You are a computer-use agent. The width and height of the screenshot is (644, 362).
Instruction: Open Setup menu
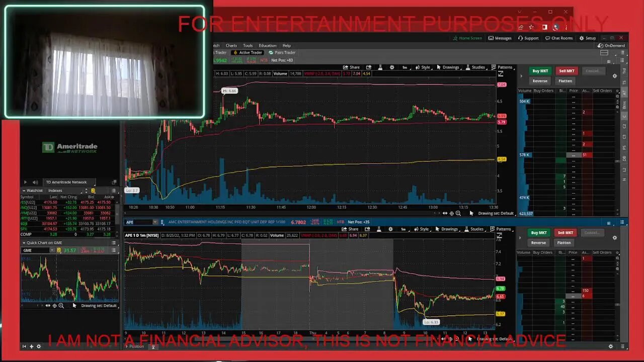coord(587,38)
